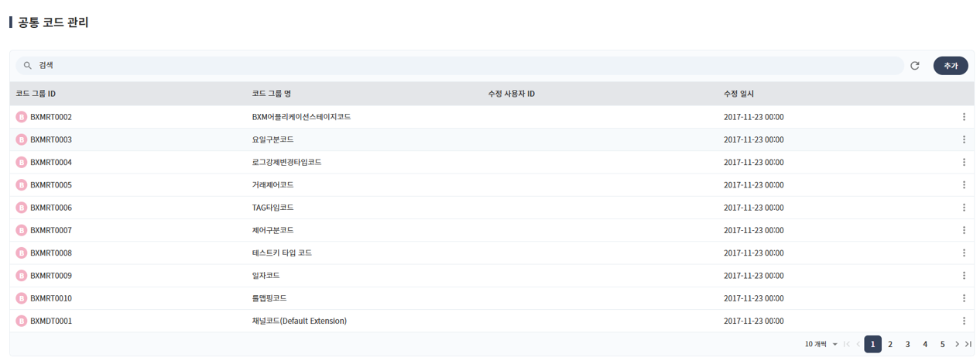Go to the next page arrow
This screenshot has width=980, height=361.
(x=957, y=344)
